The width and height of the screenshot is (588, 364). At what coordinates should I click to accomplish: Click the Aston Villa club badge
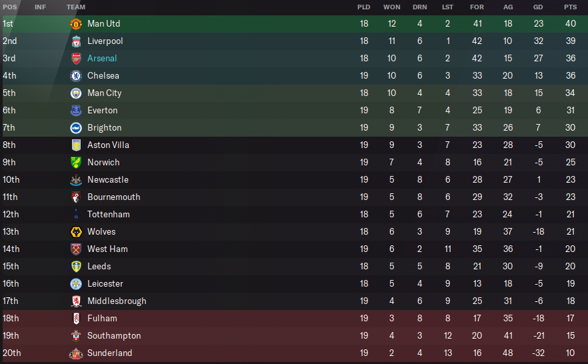point(75,145)
